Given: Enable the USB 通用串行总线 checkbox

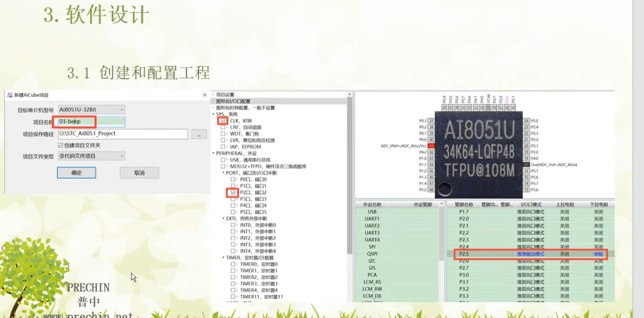Looking at the screenshot, I should click(x=223, y=160).
